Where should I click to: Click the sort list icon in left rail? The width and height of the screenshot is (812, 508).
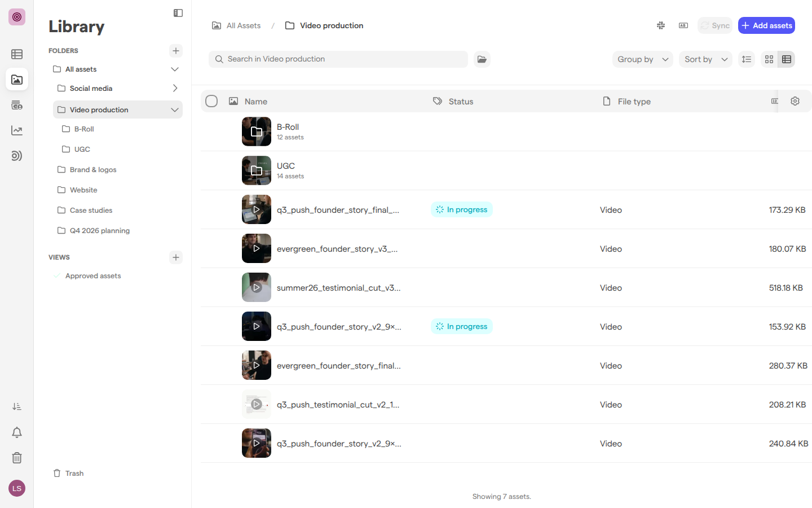point(17,406)
